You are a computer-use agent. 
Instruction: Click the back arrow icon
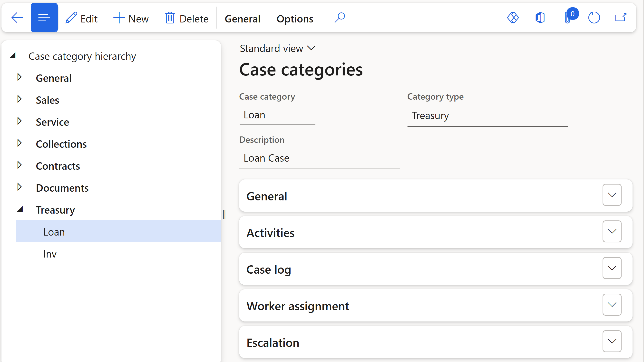coord(17,18)
